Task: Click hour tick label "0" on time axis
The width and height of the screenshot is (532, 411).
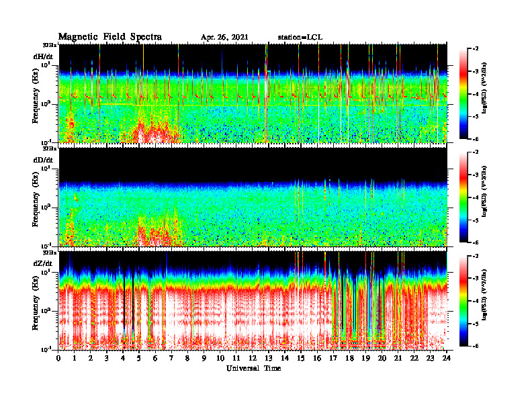Action: coord(58,359)
